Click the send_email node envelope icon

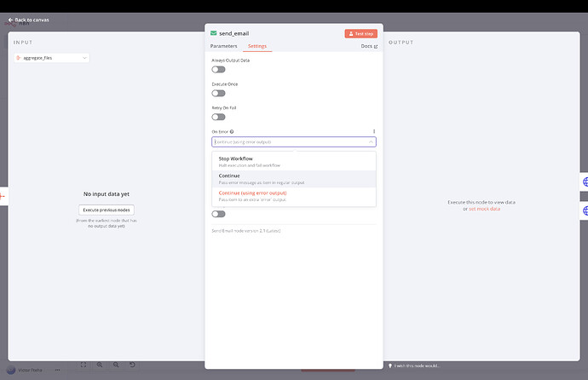click(213, 33)
